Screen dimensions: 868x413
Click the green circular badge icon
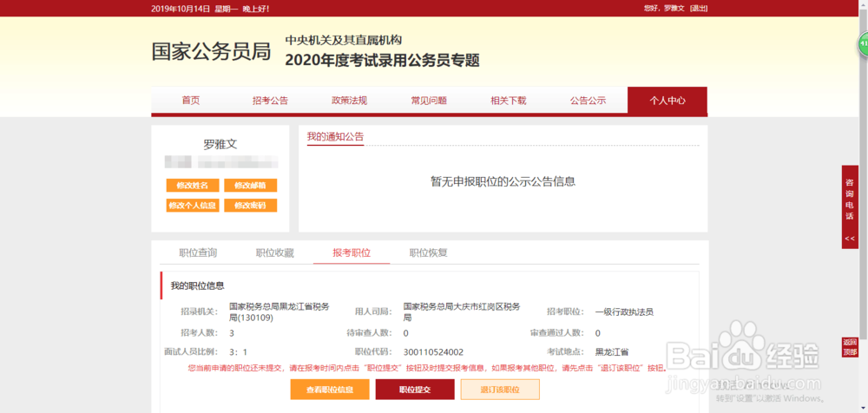click(x=863, y=44)
